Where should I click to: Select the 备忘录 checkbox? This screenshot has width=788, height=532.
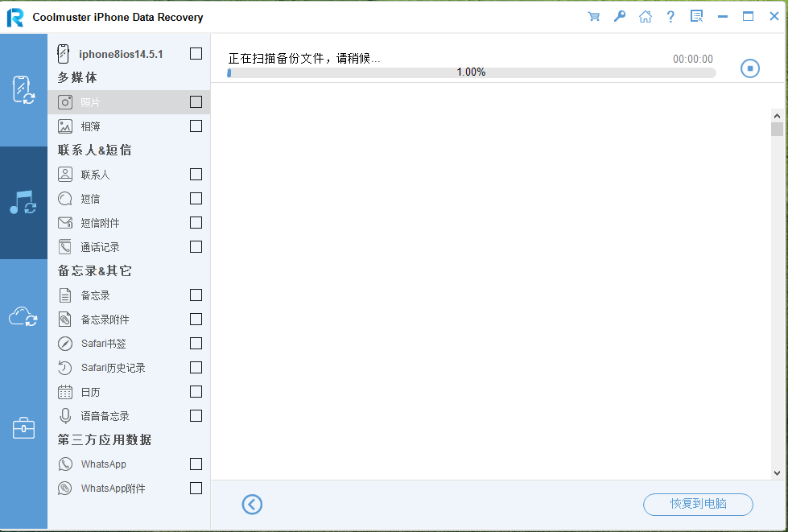click(x=196, y=295)
